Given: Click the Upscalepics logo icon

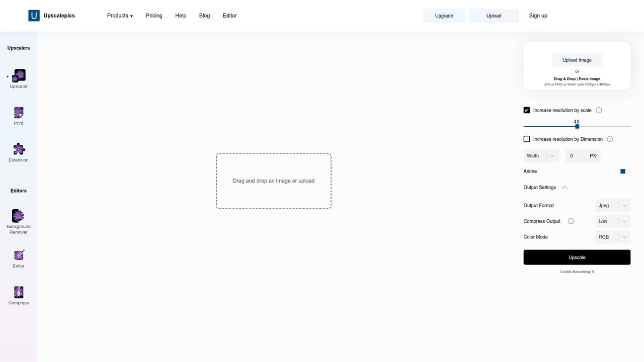Looking at the screenshot, I should click(34, 16).
